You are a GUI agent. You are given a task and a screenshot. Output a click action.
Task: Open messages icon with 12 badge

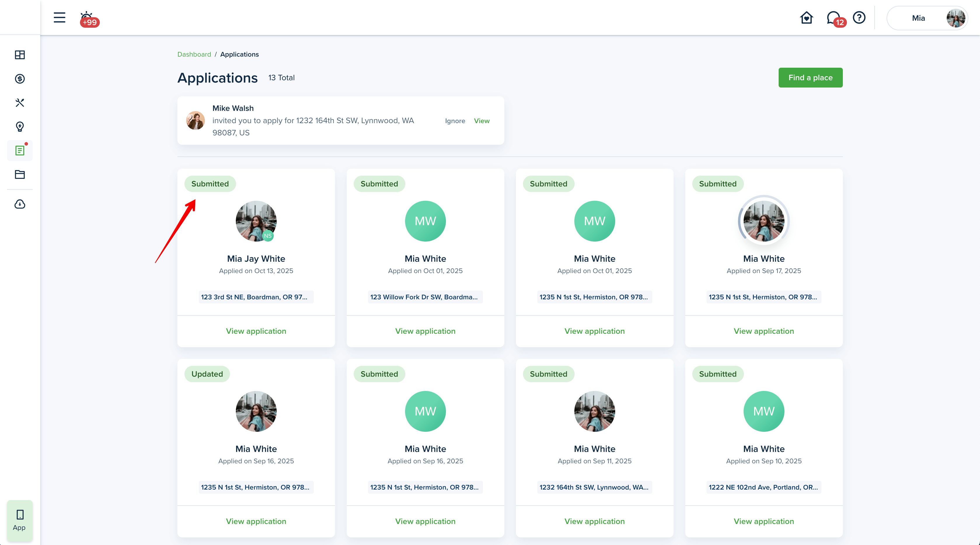click(x=834, y=18)
